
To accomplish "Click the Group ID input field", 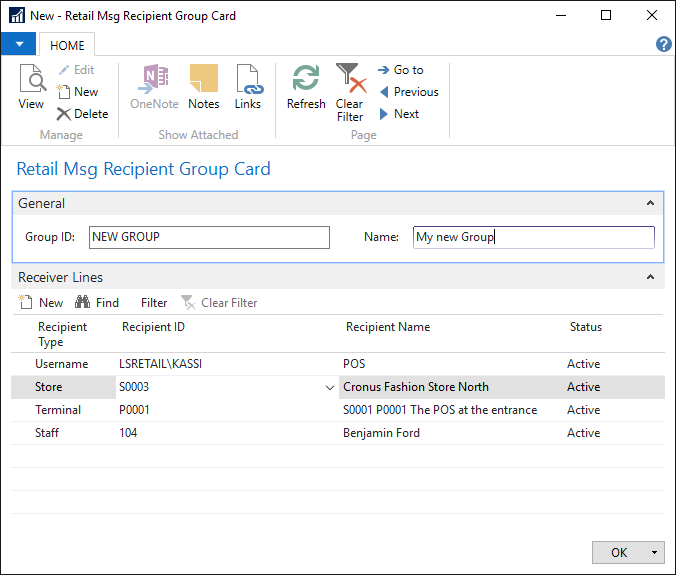I will (209, 237).
